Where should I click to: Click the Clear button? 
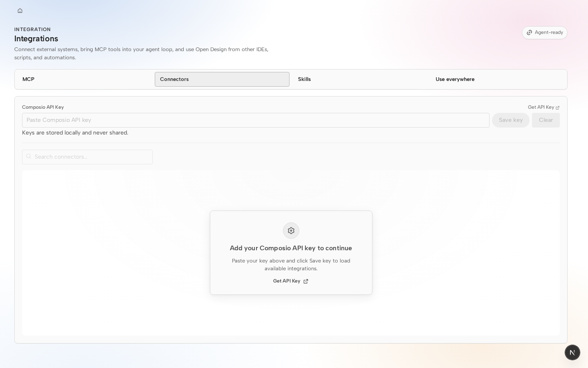point(546,120)
